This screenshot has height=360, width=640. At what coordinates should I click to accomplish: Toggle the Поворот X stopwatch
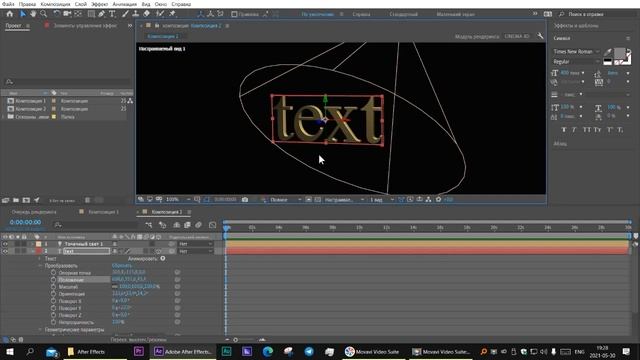pyautogui.click(x=53, y=301)
